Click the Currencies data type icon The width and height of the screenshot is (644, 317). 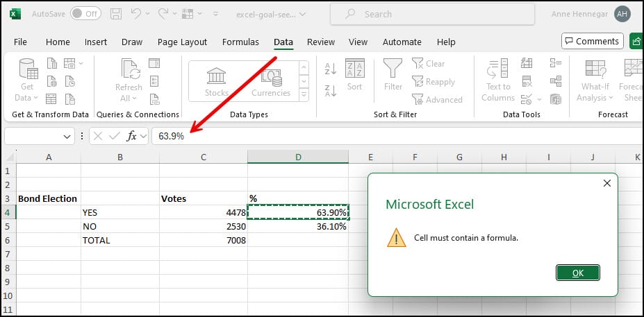[271, 77]
